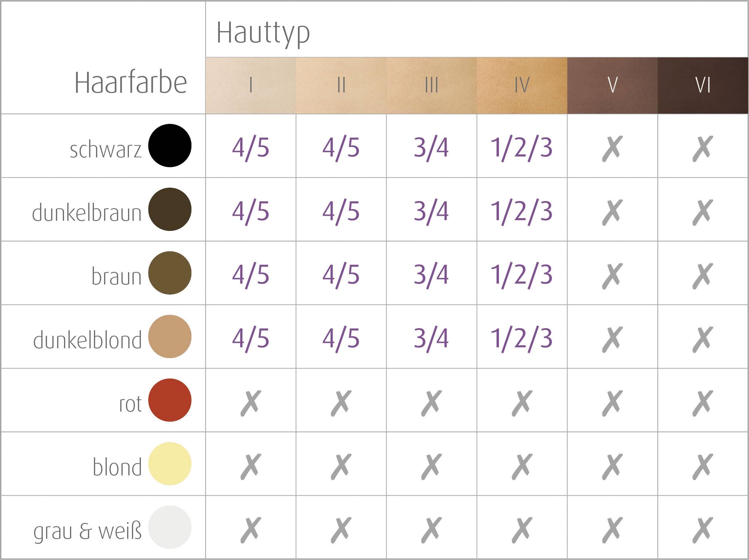
Task: Click the 3/4 value for dunkelbraun, Hauttyp III
Action: click(x=431, y=211)
